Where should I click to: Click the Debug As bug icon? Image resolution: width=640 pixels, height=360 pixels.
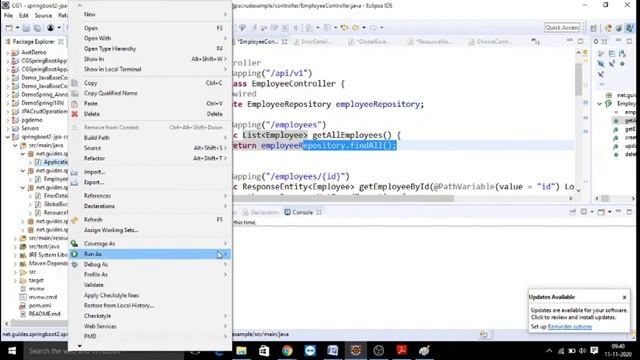(74, 264)
